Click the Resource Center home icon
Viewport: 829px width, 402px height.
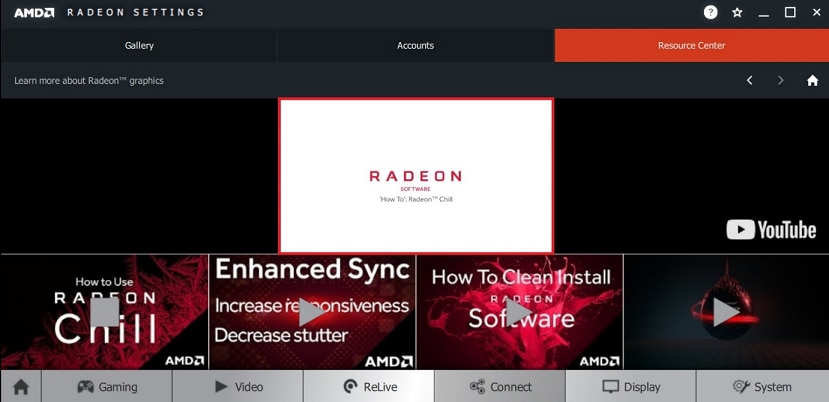pos(812,80)
